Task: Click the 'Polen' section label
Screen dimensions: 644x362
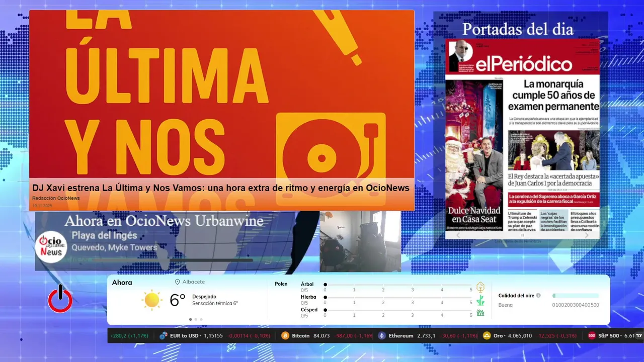Action: pyautogui.click(x=281, y=284)
